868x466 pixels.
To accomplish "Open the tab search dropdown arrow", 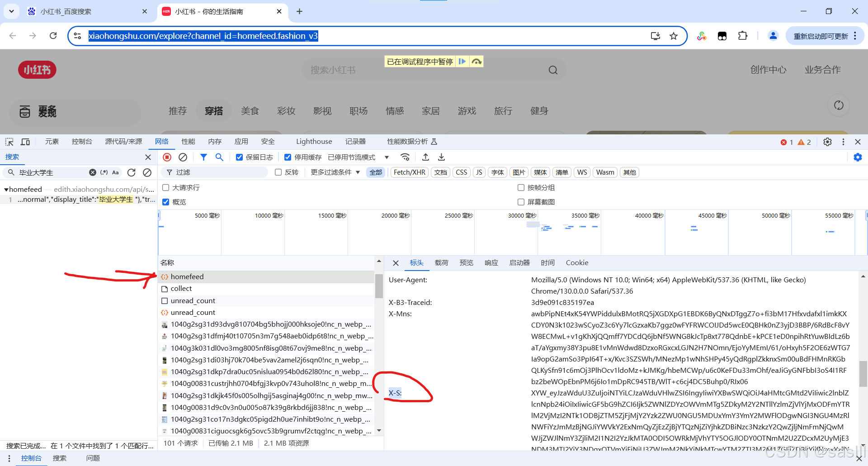I will click(x=11, y=11).
